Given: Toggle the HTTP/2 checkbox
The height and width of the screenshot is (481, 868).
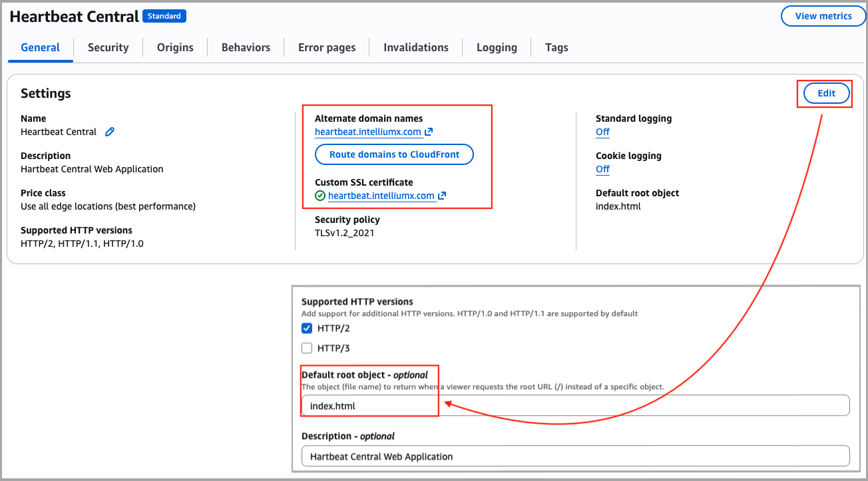Looking at the screenshot, I should pyautogui.click(x=307, y=328).
